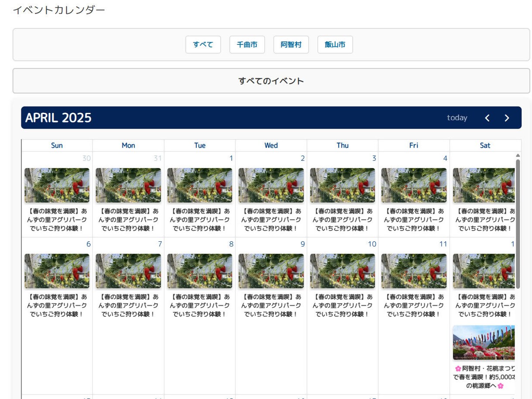Filter events by 飯山市
Screen dimensions: 532x399
(335, 44)
